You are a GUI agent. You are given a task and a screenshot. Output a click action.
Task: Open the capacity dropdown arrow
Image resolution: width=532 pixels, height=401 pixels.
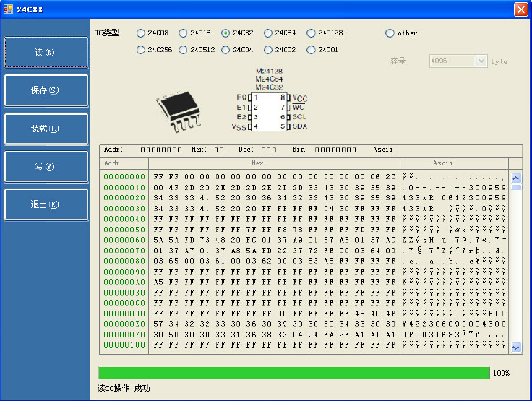click(x=481, y=61)
